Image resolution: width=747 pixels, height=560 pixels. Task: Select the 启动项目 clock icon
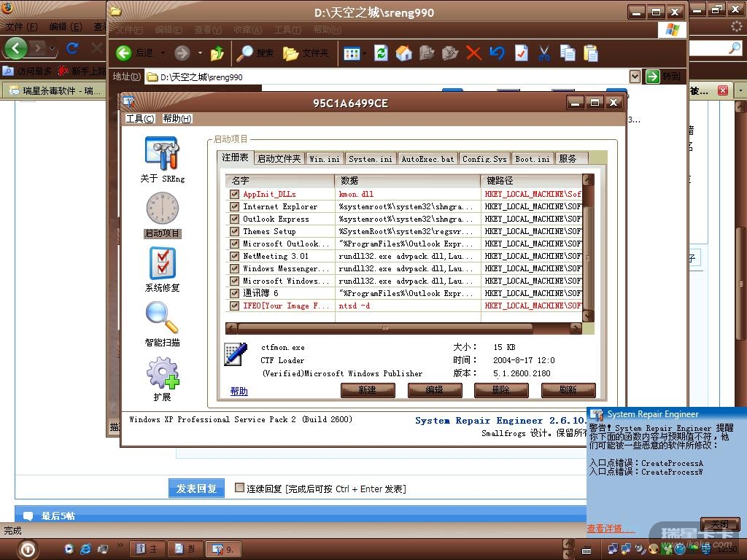(162, 208)
